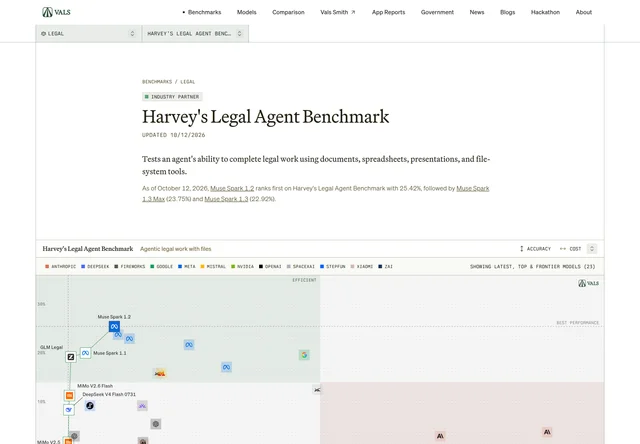Click the LEGAL breadcrumb
The image size is (640, 444).
(188, 82)
